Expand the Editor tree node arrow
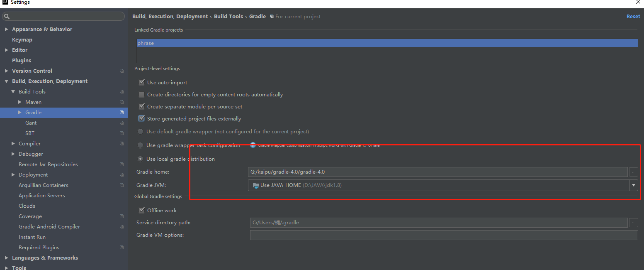Viewport: 644px width, 270px height. 6,50
